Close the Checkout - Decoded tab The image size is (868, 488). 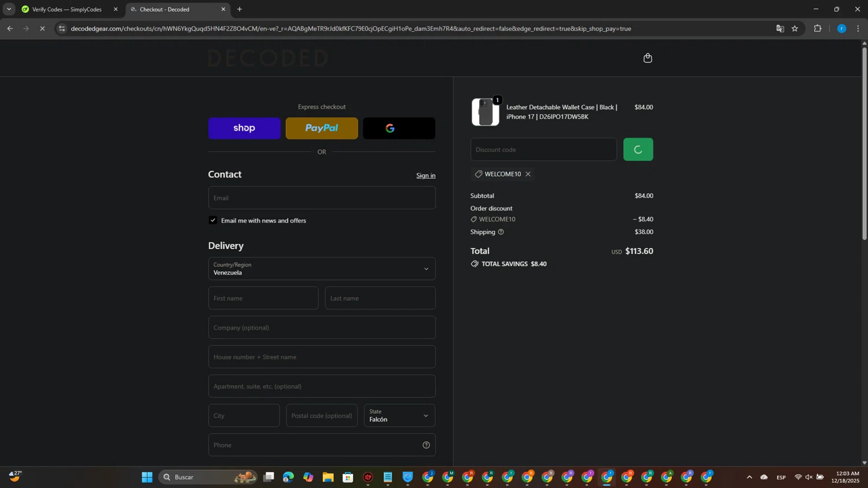[x=223, y=9]
